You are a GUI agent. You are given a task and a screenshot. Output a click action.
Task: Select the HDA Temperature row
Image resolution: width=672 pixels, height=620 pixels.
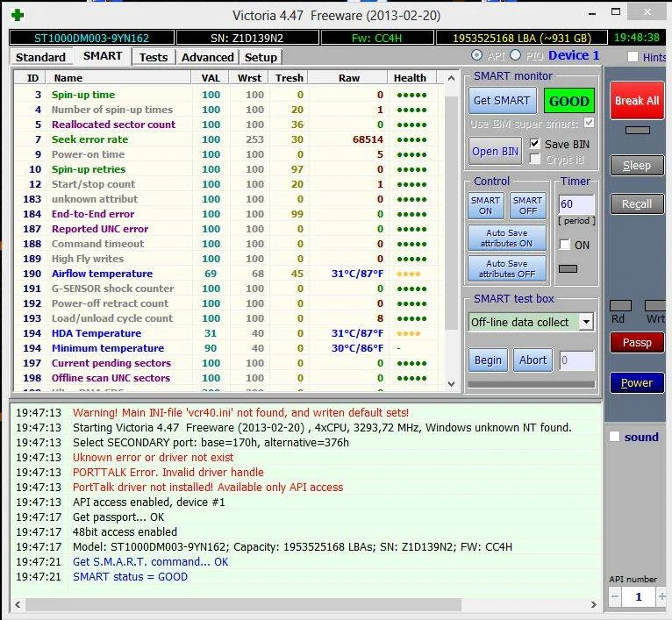(229, 333)
